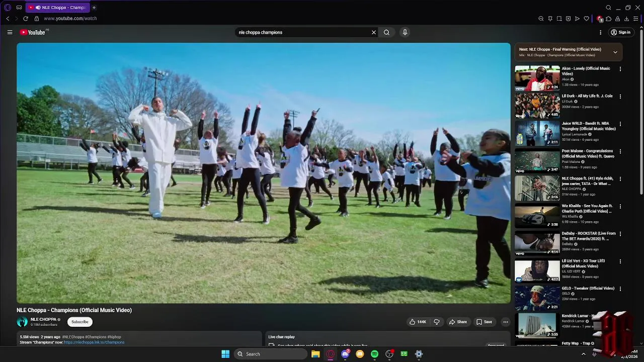
Task: Open options menu for Post Malone - Congratulations
Action: [620, 151]
